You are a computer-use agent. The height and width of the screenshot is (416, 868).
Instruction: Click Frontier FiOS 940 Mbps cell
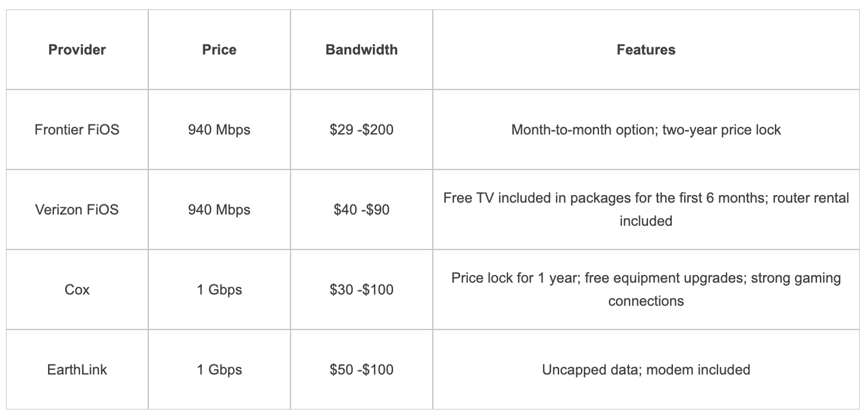(x=219, y=129)
